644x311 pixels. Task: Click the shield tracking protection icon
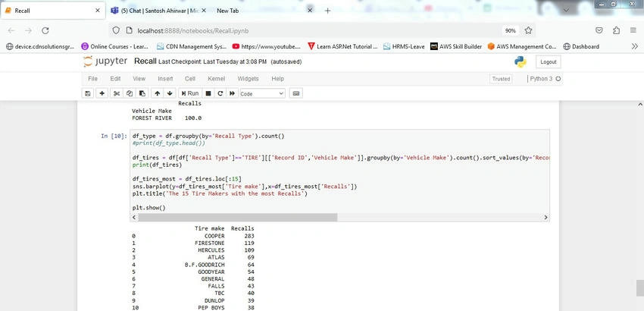[116, 30]
